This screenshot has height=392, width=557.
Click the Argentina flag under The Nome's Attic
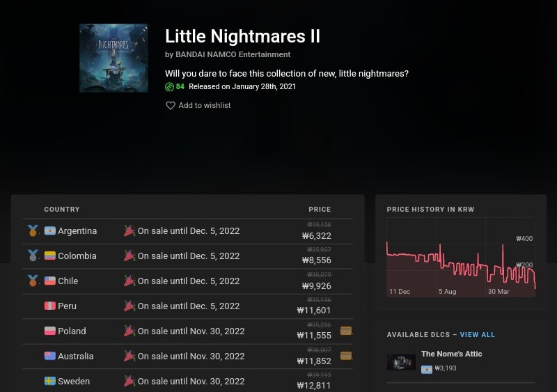click(x=426, y=368)
